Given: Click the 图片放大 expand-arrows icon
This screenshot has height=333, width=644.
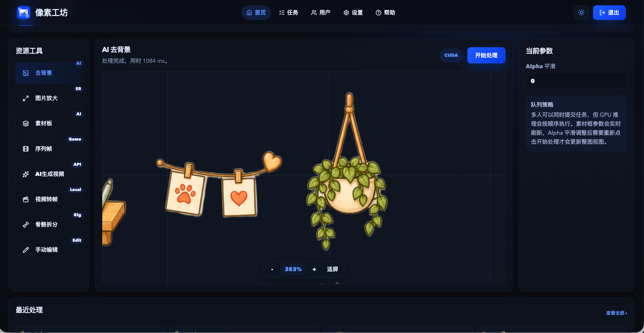Looking at the screenshot, I should (x=26, y=98).
